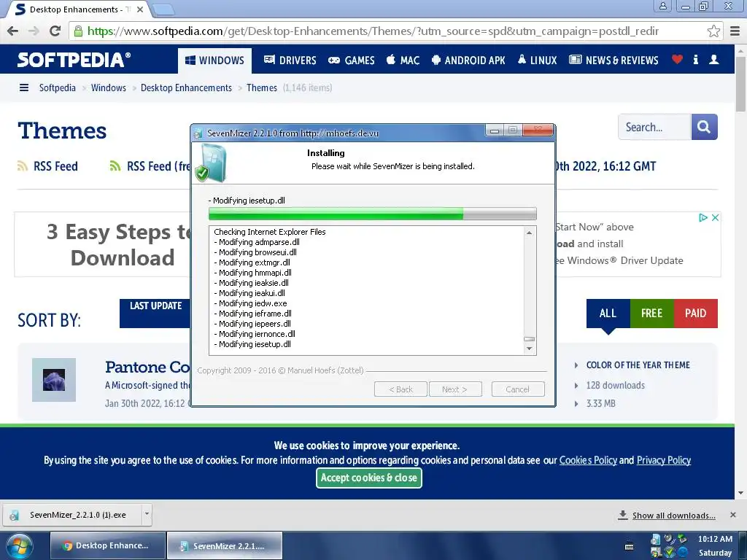The image size is (747, 560).
Task: Click the green installation progress bar
Action: click(372, 214)
